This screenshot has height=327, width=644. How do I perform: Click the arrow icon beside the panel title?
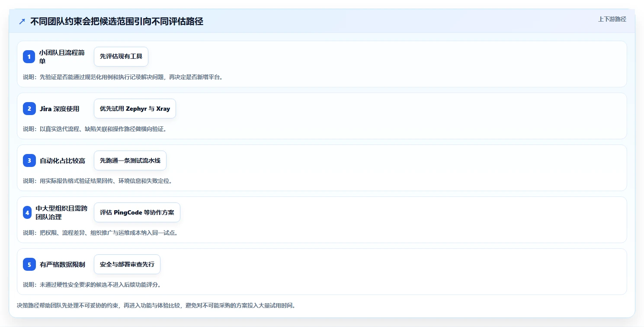pos(22,22)
